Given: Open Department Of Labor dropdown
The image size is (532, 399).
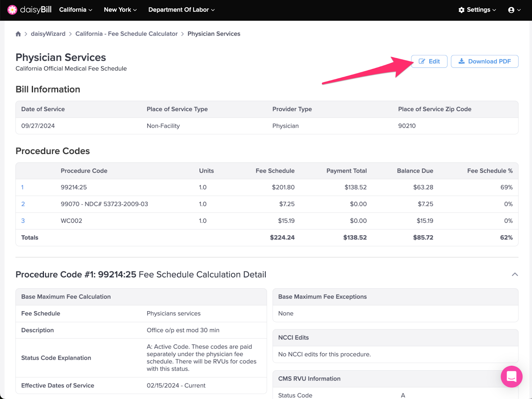Looking at the screenshot, I should [182, 10].
